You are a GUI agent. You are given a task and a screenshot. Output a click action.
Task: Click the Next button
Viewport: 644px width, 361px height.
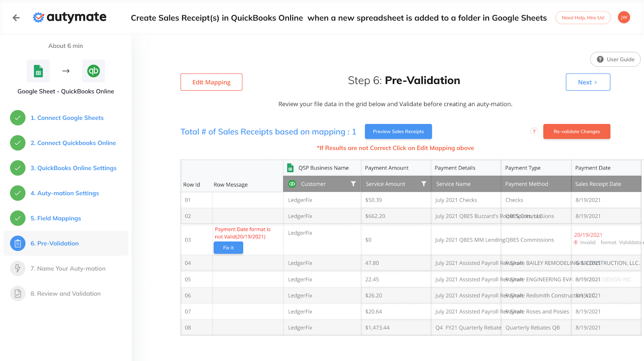[x=588, y=82]
